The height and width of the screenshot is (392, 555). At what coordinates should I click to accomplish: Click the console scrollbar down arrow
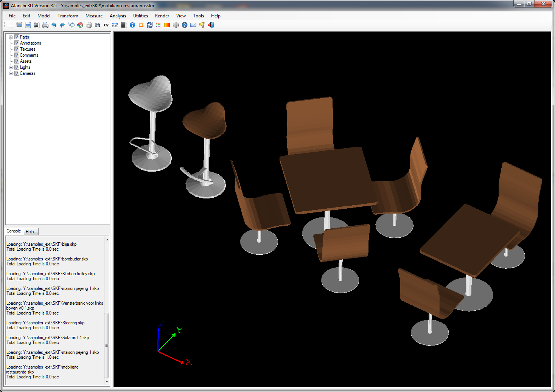click(107, 381)
